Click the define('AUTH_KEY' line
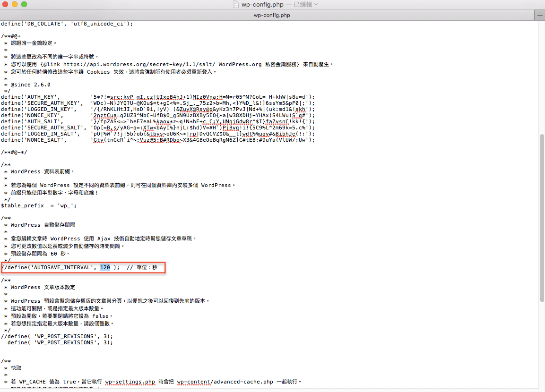The width and height of the screenshot is (545, 392). coord(158,97)
